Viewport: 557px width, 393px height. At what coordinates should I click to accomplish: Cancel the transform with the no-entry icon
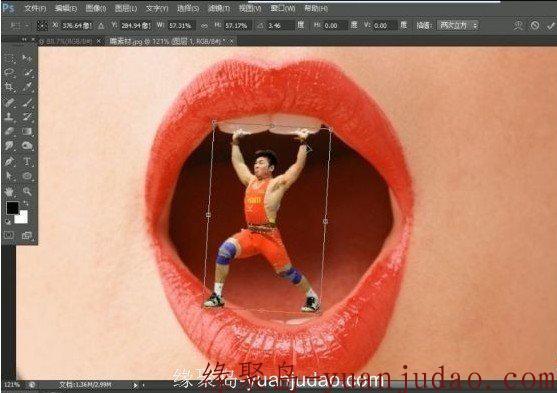click(535, 25)
